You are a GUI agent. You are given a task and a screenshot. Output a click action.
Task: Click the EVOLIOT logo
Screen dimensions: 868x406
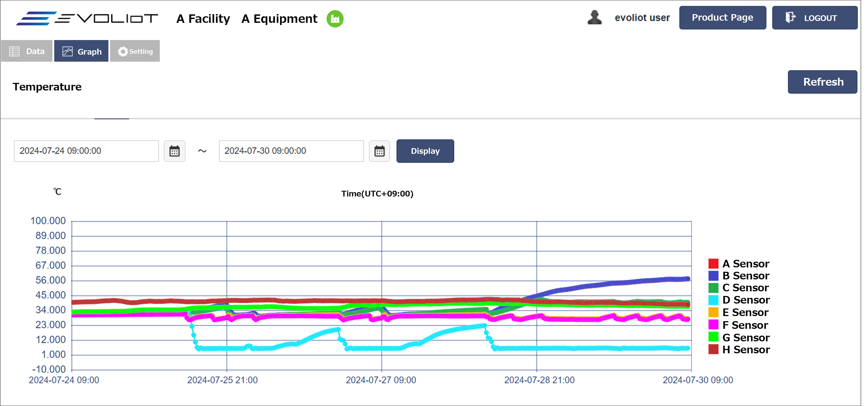coord(87,18)
